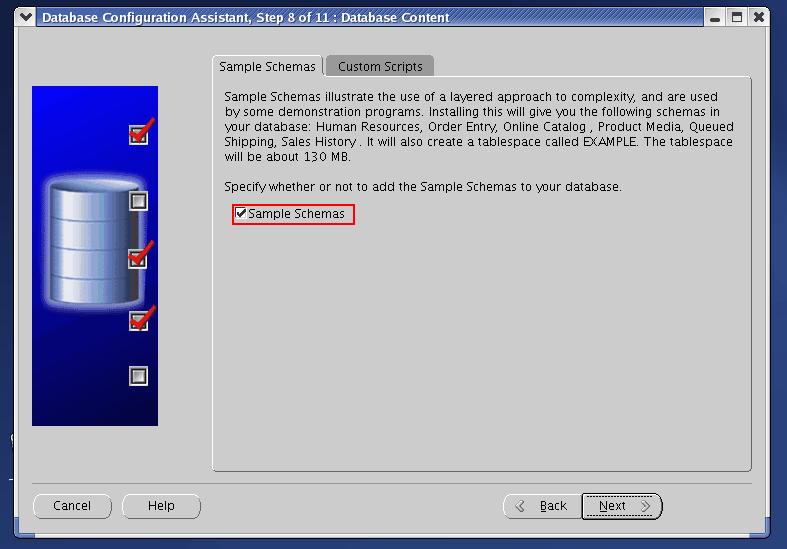787x549 pixels.
Task: Click the fourth red-checked step box
Action: tap(139, 321)
